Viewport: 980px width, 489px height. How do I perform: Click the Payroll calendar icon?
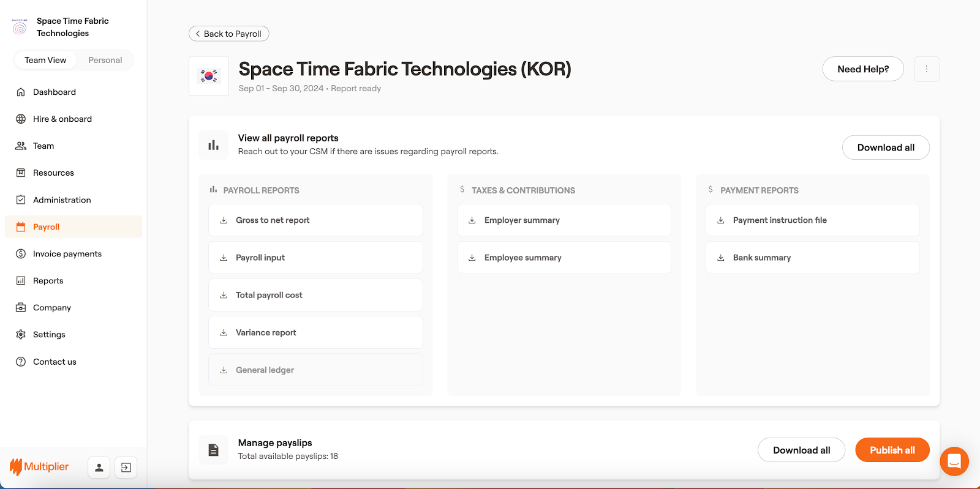pos(21,226)
